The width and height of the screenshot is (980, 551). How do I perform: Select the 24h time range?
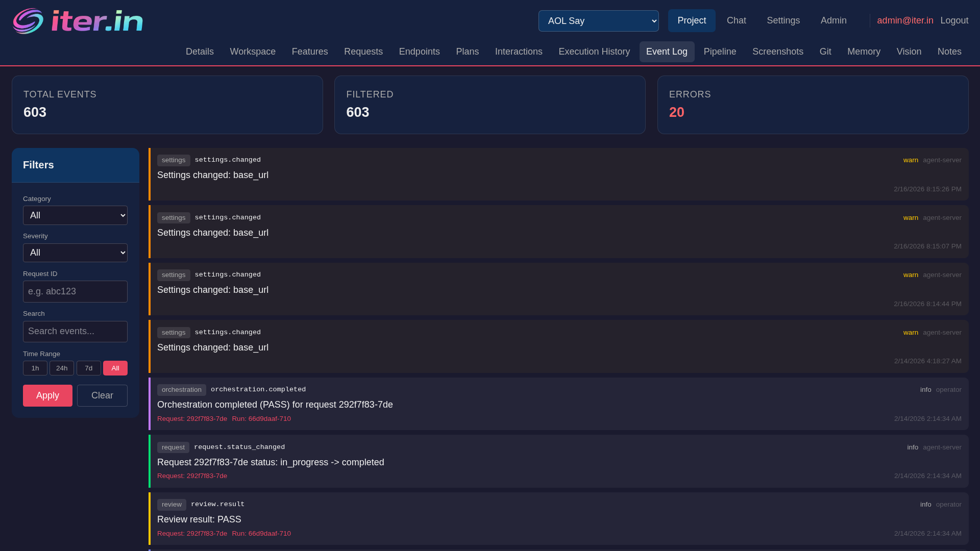pyautogui.click(x=61, y=368)
